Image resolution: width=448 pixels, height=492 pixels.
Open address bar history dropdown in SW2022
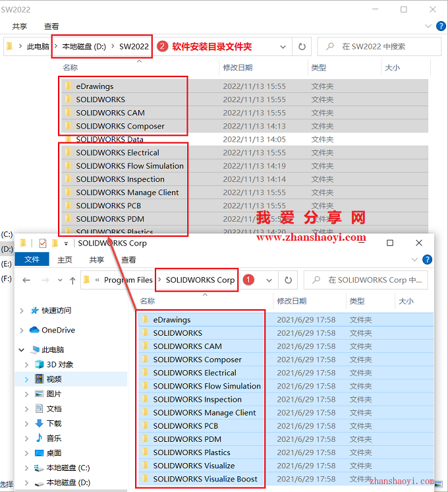pyautogui.click(x=283, y=47)
